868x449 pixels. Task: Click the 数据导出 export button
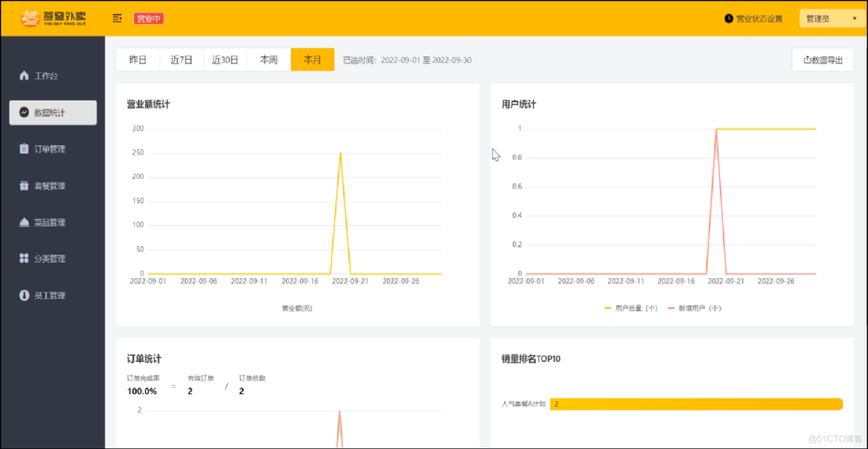click(x=823, y=59)
